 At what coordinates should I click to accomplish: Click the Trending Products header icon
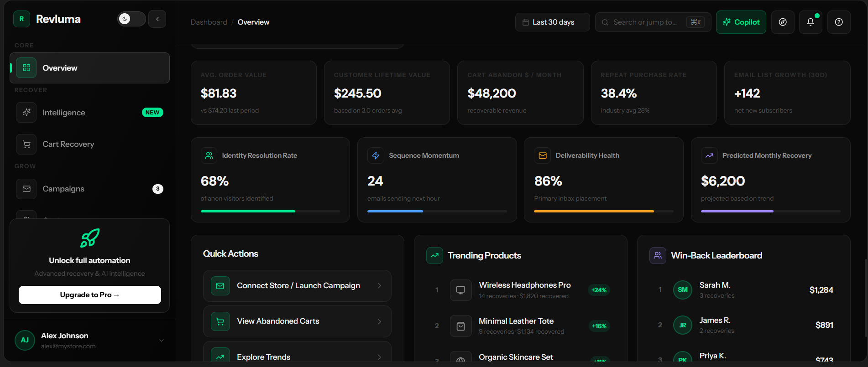[x=434, y=255]
